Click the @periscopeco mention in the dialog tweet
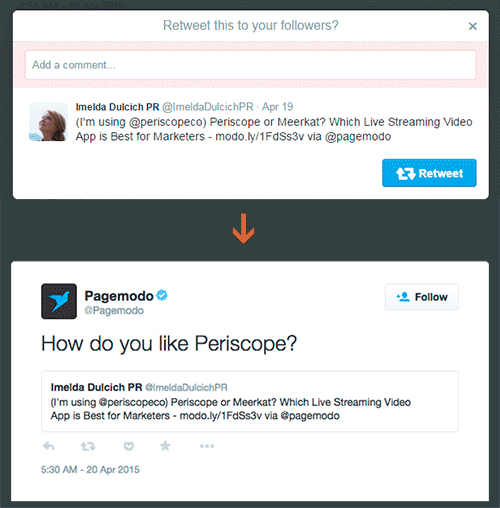 [167, 122]
